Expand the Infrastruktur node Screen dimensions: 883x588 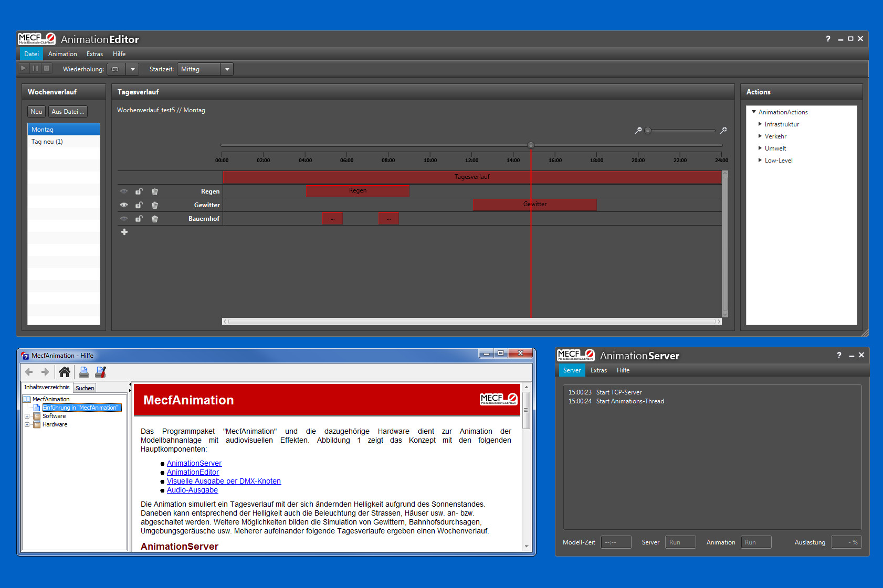760,124
